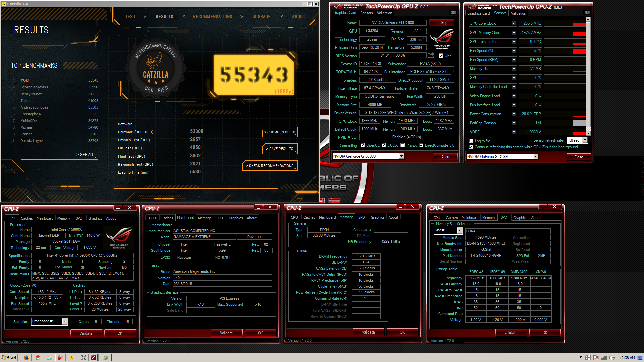Click the GPU-Z Sensors scroll down arrow
This screenshot has height=362, width=644.
point(588,133)
